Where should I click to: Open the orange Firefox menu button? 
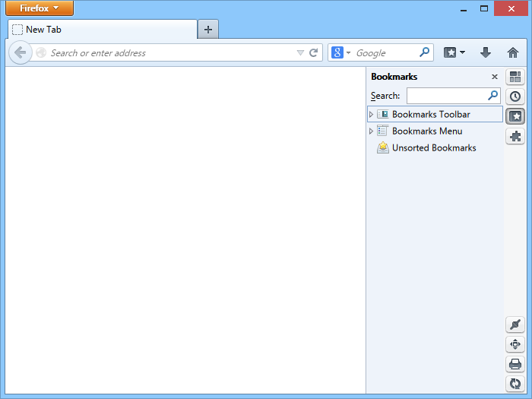[40, 8]
